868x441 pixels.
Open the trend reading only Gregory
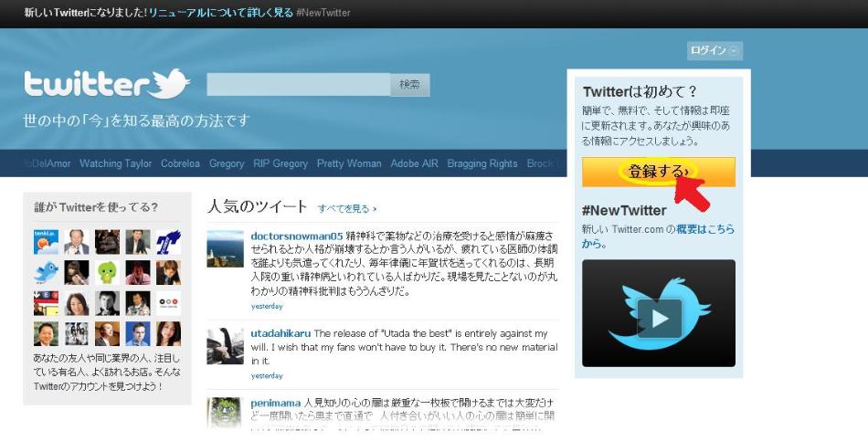click(227, 163)
